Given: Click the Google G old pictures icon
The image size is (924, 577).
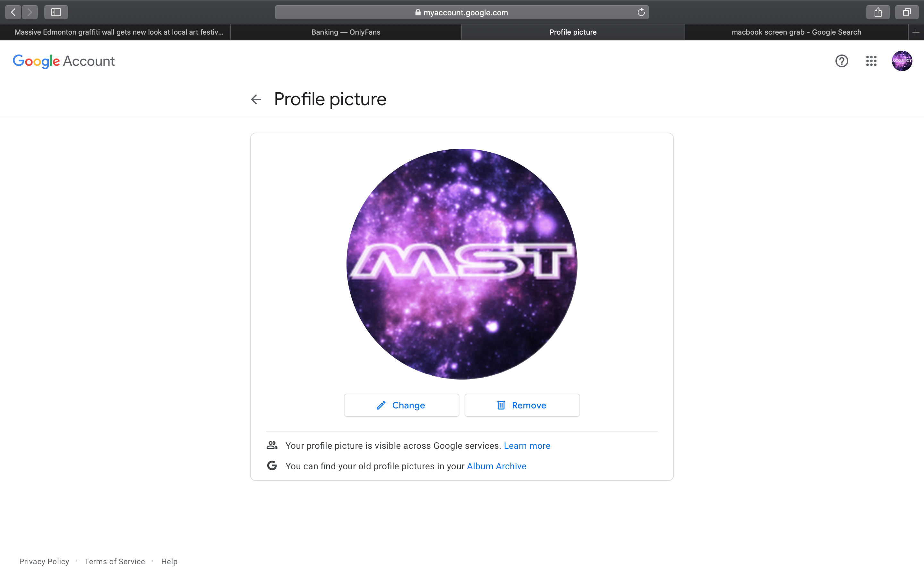Looking at the screenshot, I should 271,465.
